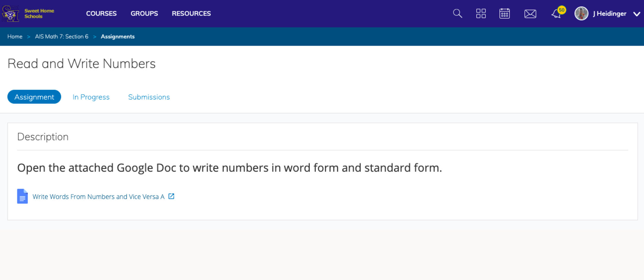Image resolution: width=644 pixels, height=280 pixels.
Task: Open the search magnifier icon
Action: pyautogui.click(x=458, y=14)
